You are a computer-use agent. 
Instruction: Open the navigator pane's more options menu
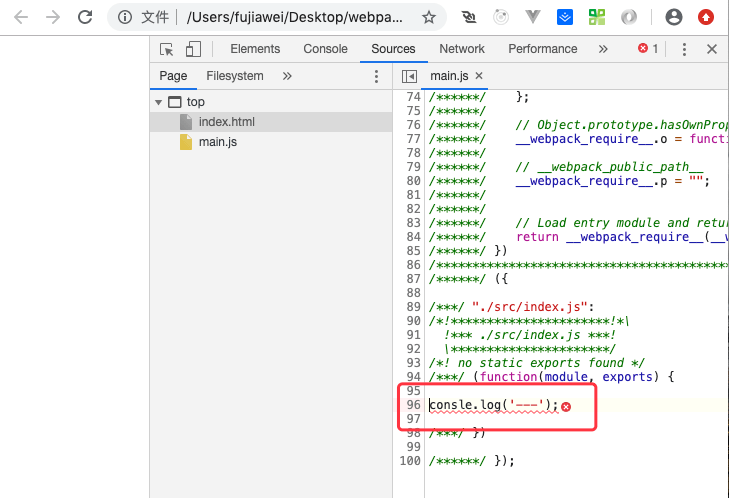tap(376, 76)
